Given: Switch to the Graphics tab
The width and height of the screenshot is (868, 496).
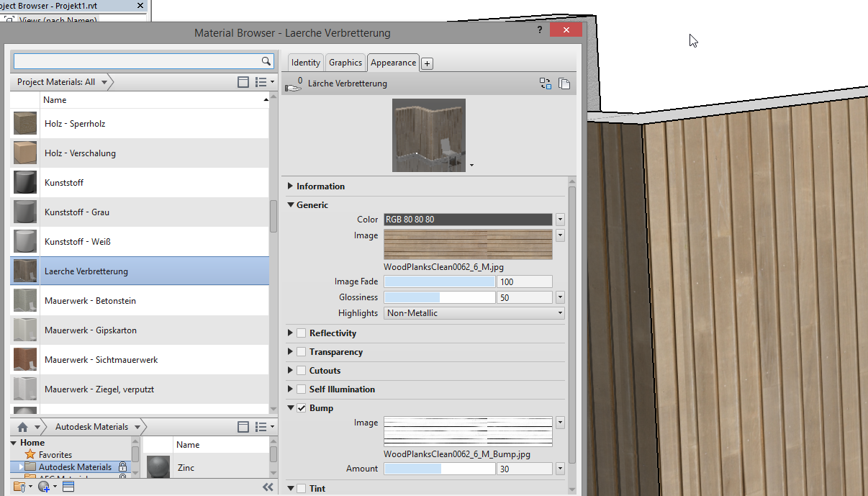Looking at the screenshot, I should click(x=345, y=63).
